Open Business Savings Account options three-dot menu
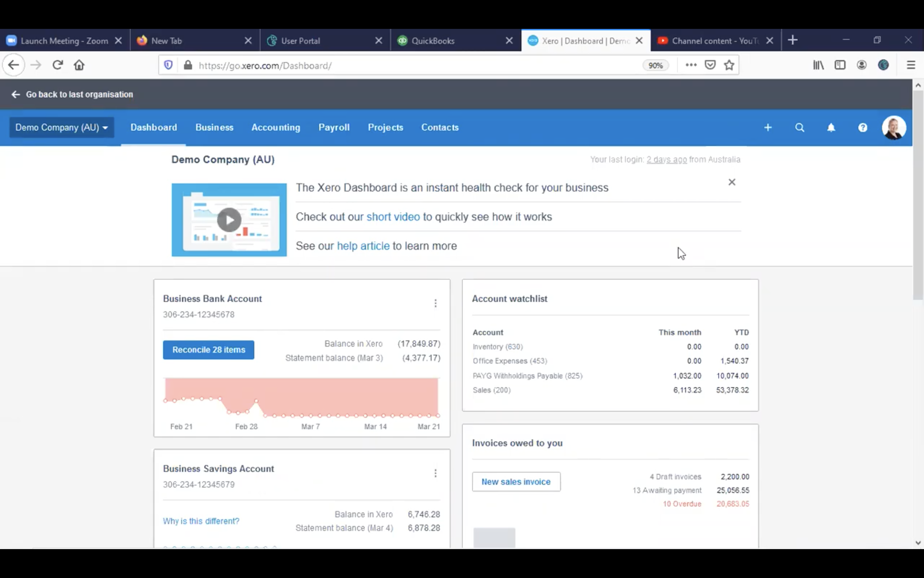Image resolution: width=924 pixels, height=578 pixels. click(x=435, y=473)
